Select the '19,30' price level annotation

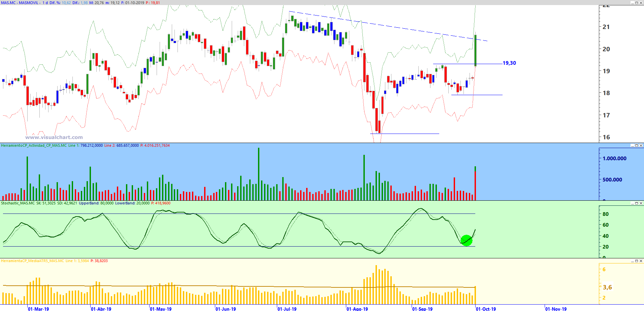pyautogui.click(x=509, y=63)
